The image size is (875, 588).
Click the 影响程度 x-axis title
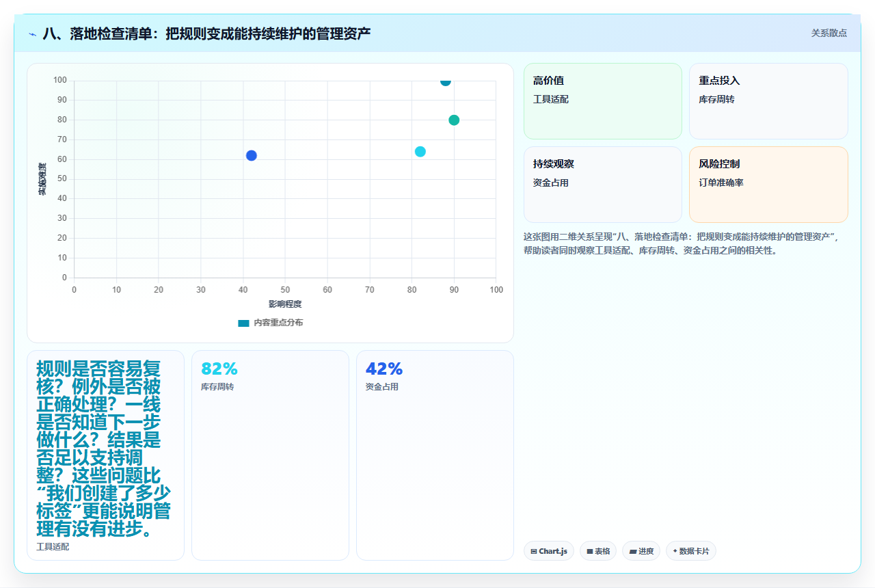[x=285, y=304]
